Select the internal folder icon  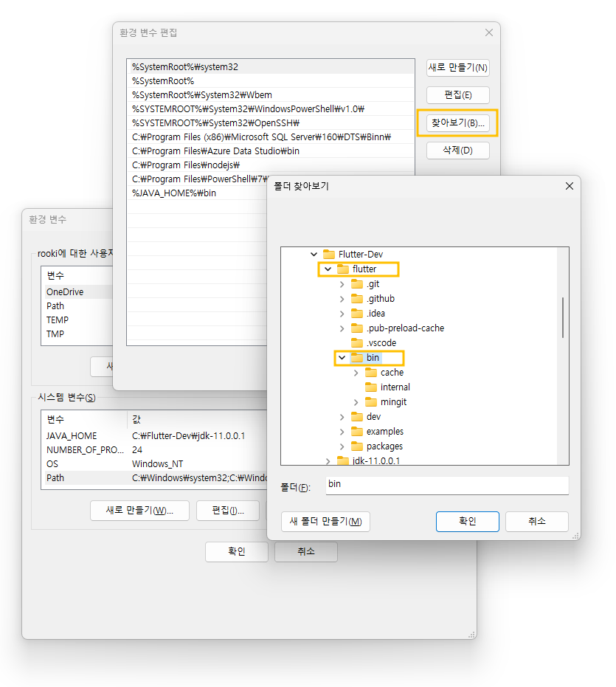(371, 387)
